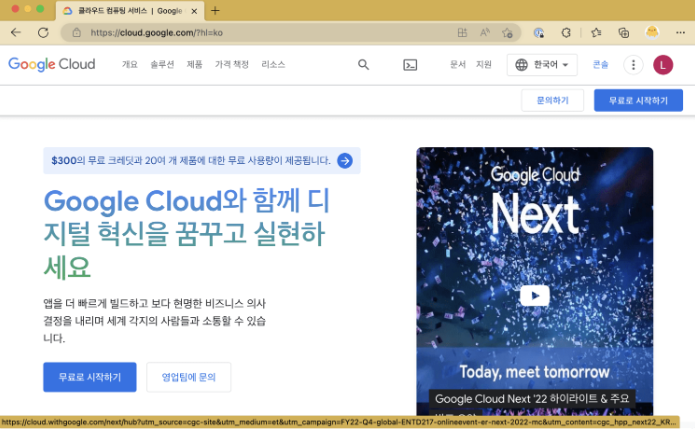This screenshot has width=695, height=431.
Task: Open the Favorites list toolbar icon
Action: [596, 32]
